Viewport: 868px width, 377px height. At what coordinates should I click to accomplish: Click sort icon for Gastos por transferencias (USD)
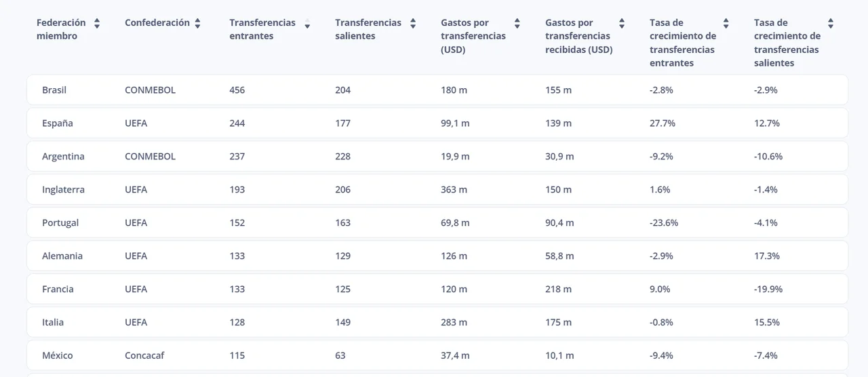coord(517,23)
